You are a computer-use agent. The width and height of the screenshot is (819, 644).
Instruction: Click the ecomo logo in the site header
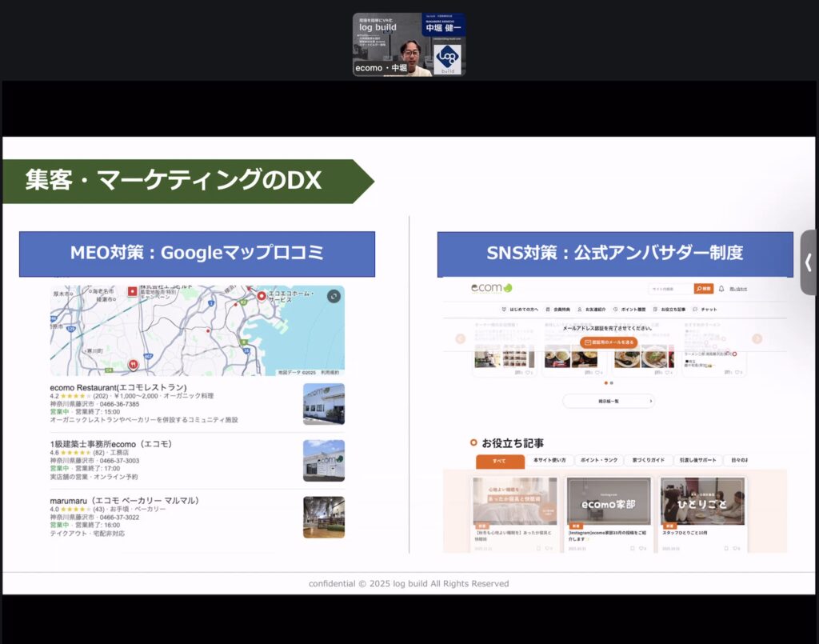click(x=491, y=288)
